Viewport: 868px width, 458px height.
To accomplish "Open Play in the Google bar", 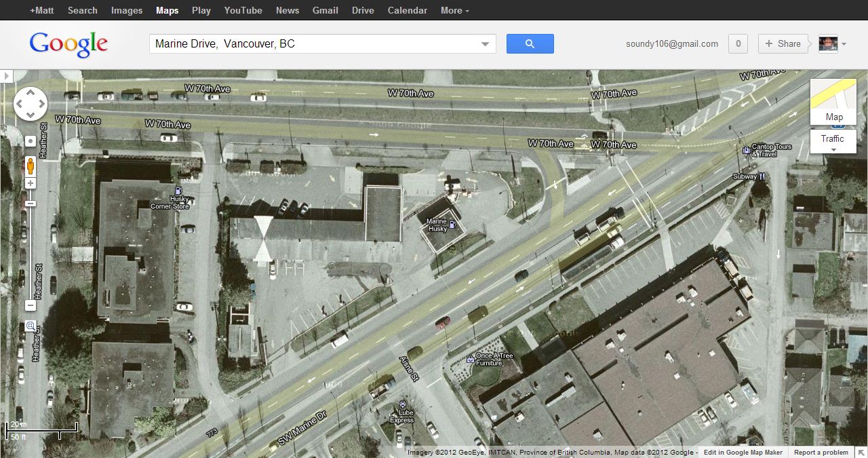I will click(201, 10).
